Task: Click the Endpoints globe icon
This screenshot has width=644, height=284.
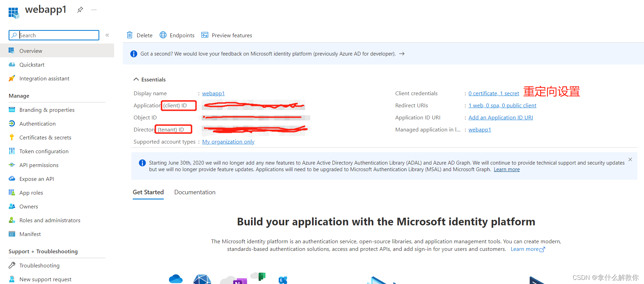Action: click(163, 35)
